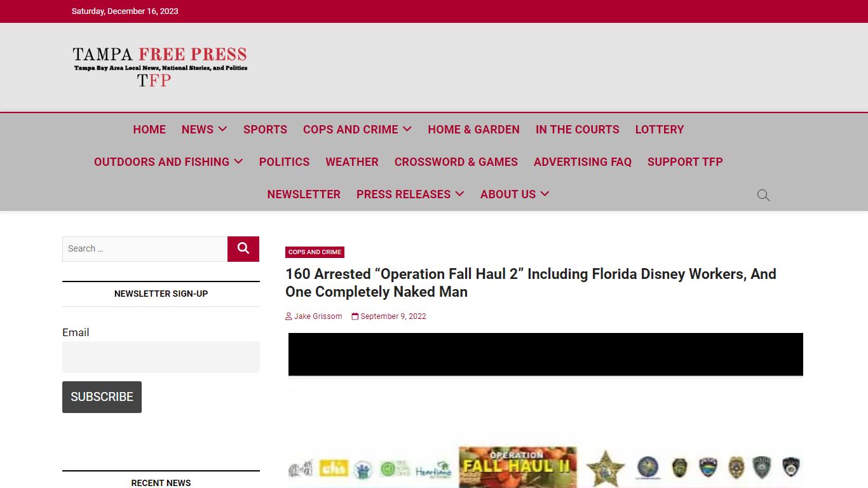Image resolution: width=868 pixels, height=488 pixels.
Task: Open author Jake Grissom link
Action: pyautogui.click(x=318, y=316)
